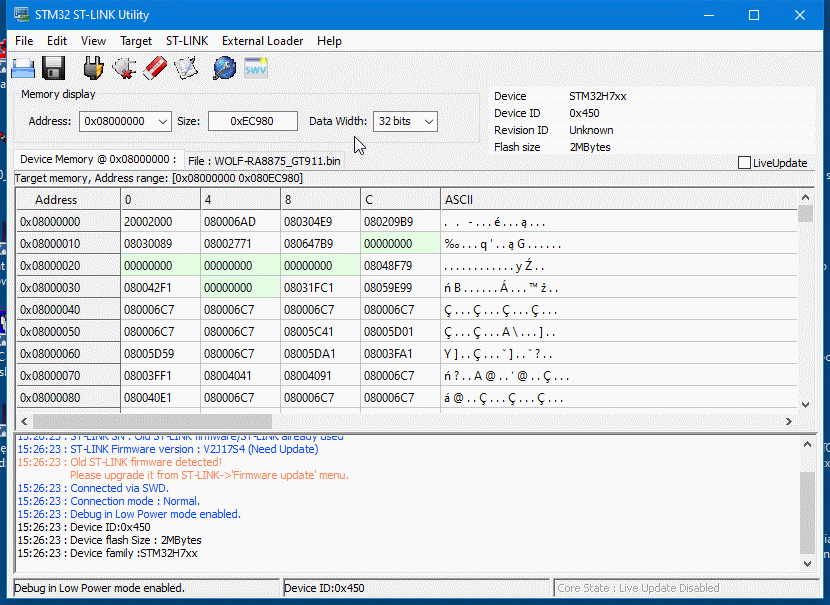Open the Data Width dropdown

point(428,121)
